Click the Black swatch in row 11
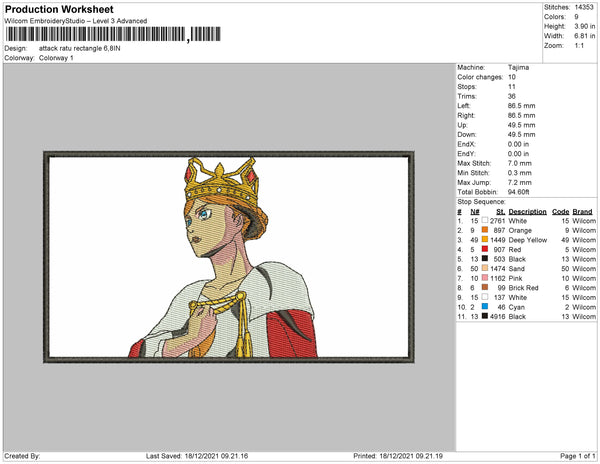 click(485, 316)
